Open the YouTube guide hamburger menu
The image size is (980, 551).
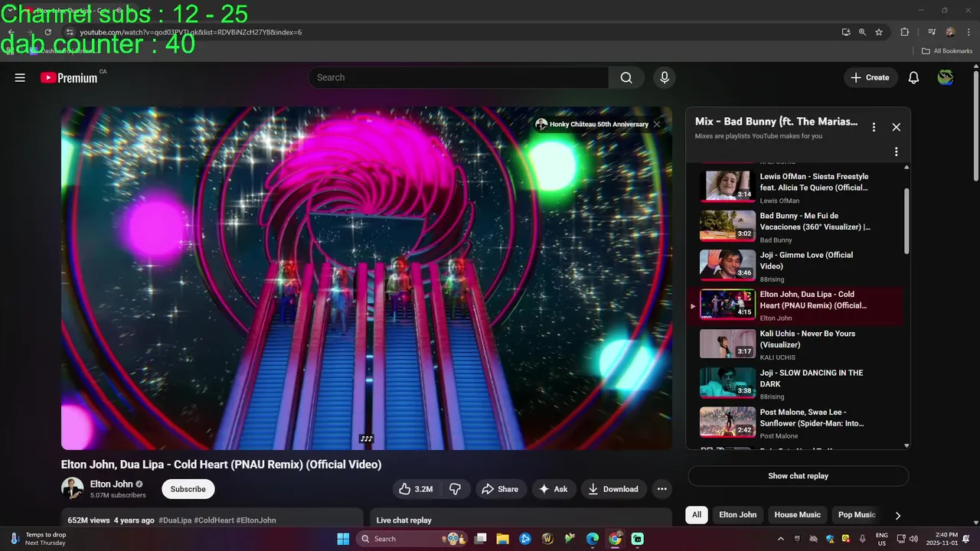[20, 77]
